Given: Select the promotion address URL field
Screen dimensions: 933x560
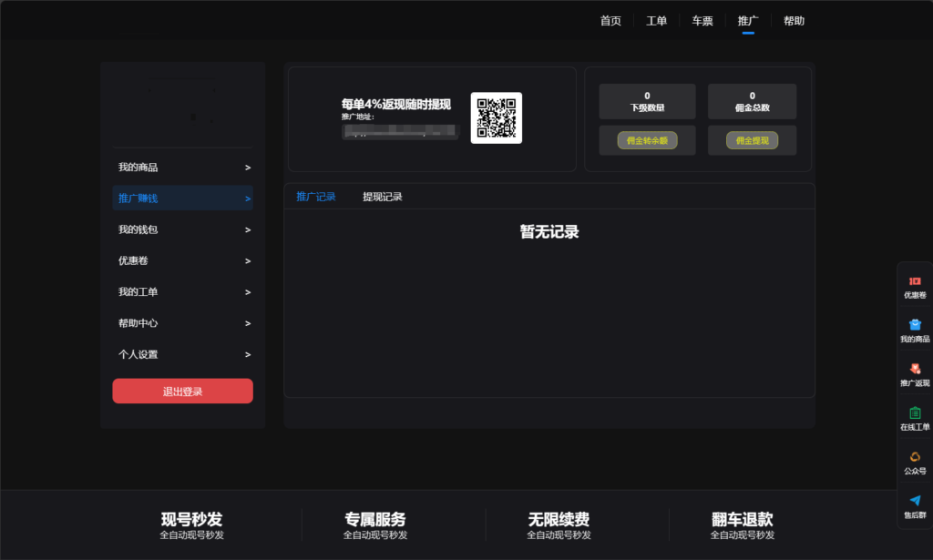Looking at the screenshot, I should [400, 131].
